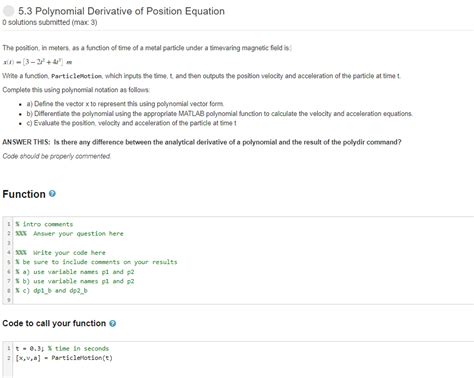Screen dimensions: 474x378
Task: Click the 'Write your code here' comment line
Action: (60, 253)
